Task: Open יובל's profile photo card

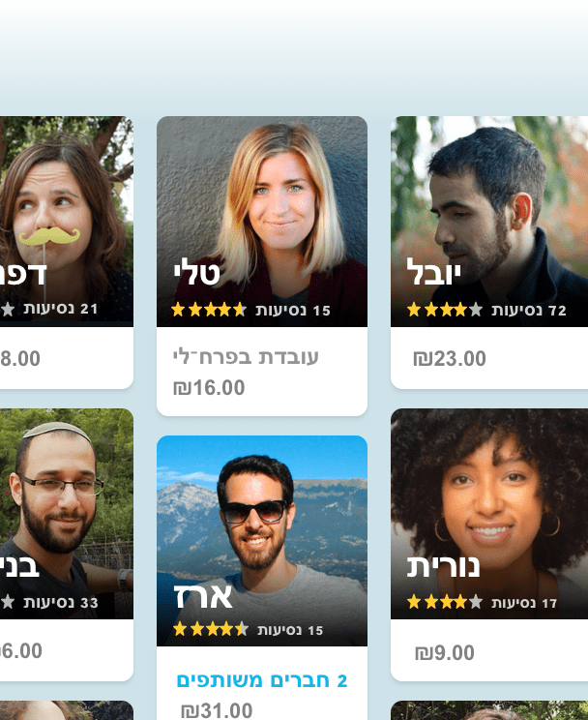Action: pyautogui.click(x=489, y=222)
